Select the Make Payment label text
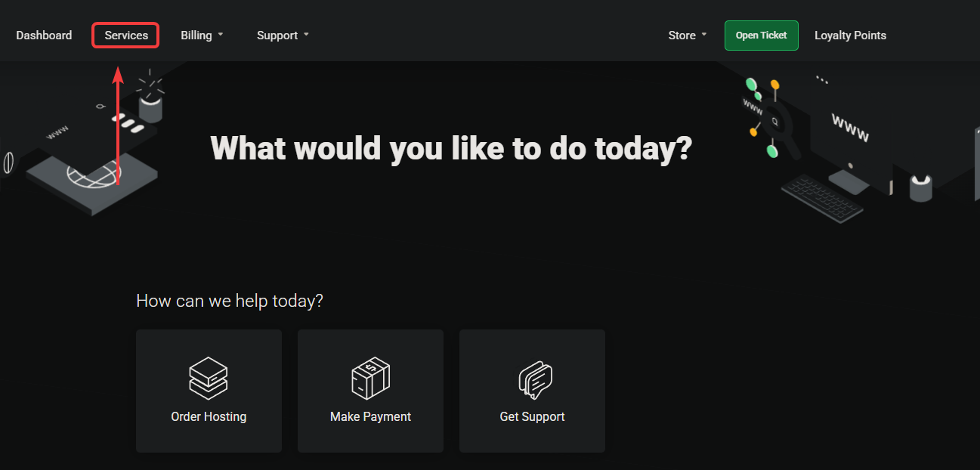 point(370,416)
